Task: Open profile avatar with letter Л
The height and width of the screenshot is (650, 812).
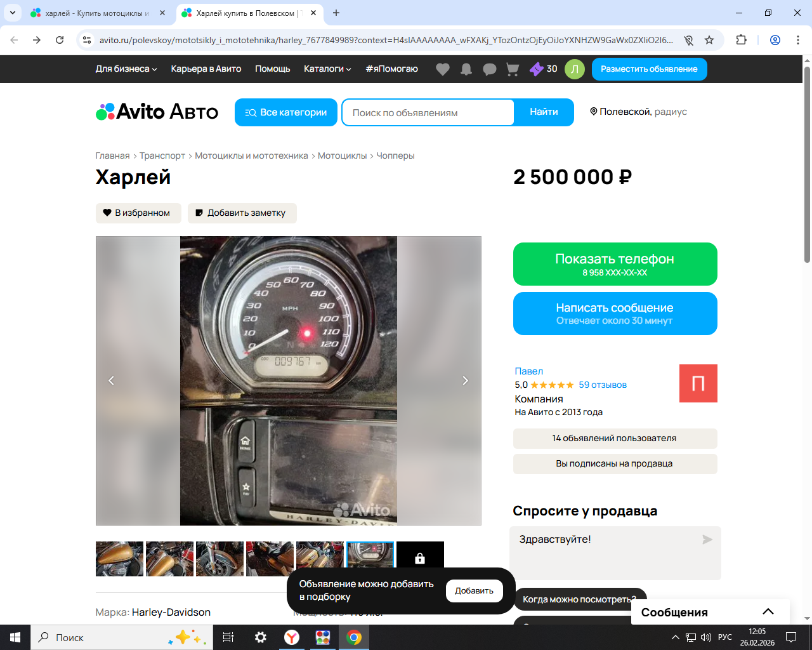Action: pyautogui.click(x=575, y=69)
